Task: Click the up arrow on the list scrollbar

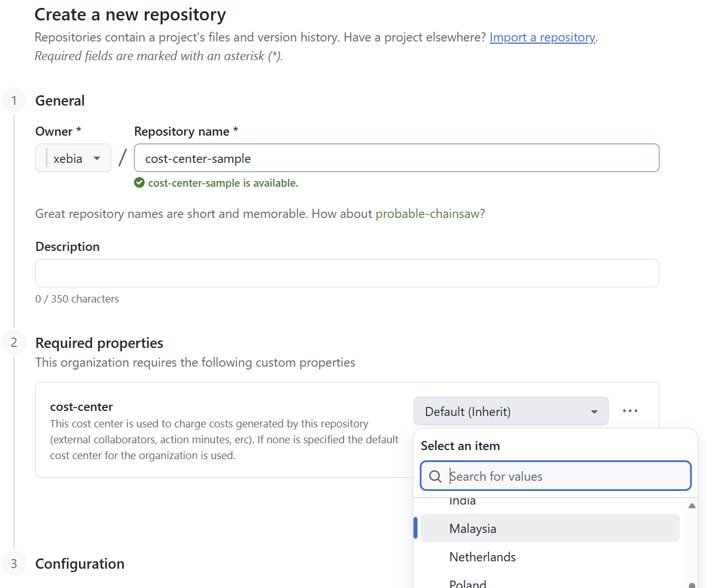Action: pyautogui.click(x=692, y=506)
